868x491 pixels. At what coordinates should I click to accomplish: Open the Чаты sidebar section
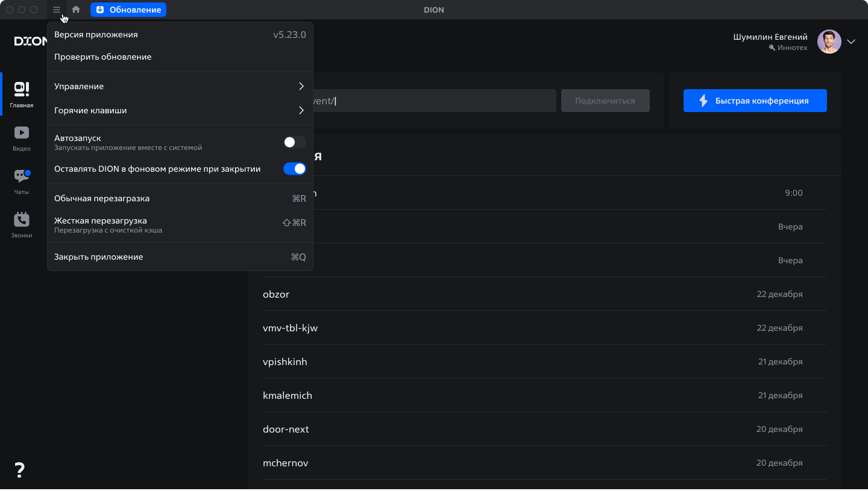click(x=22, y=181)
